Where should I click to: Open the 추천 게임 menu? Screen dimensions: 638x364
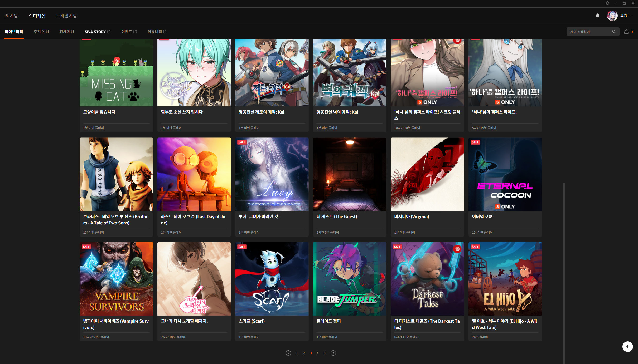41,32
